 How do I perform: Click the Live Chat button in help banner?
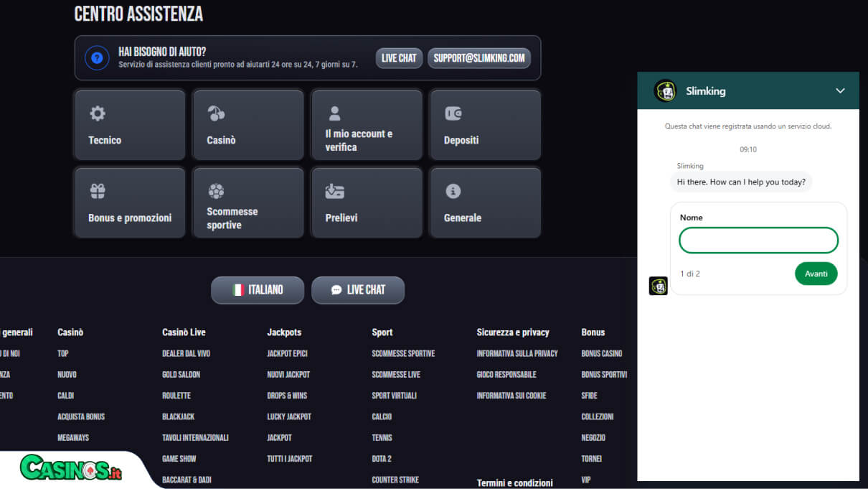click(x=399, y=58)
